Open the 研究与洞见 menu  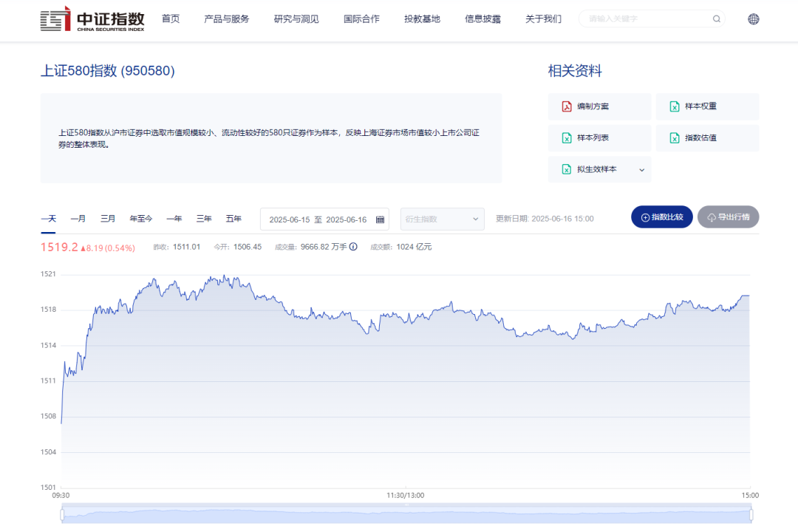(296, 18)
